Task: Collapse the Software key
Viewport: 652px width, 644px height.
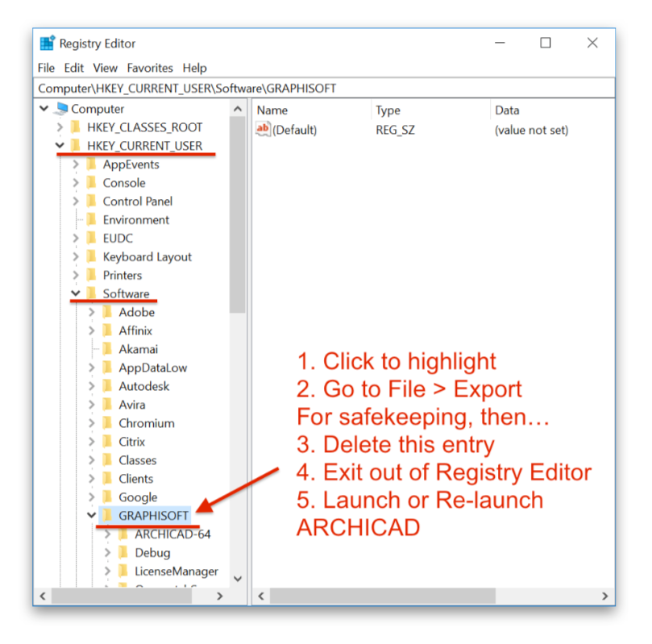Action: click(x=74, y=293)
